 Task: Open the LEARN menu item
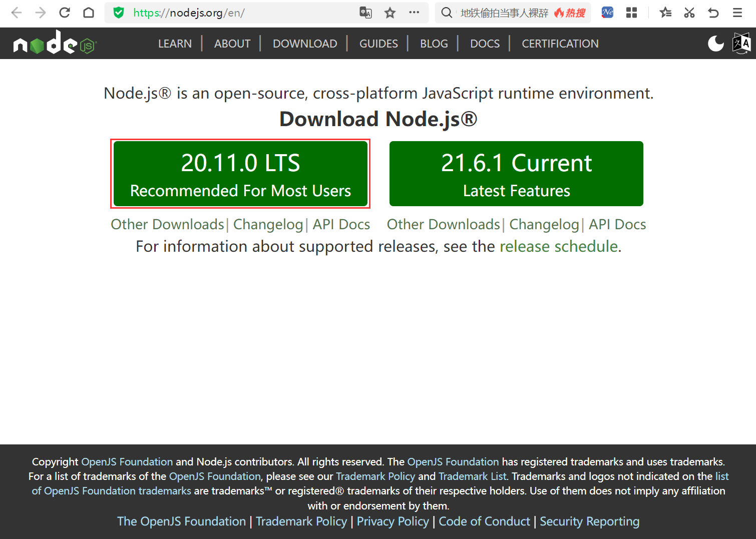pos(175,44)
